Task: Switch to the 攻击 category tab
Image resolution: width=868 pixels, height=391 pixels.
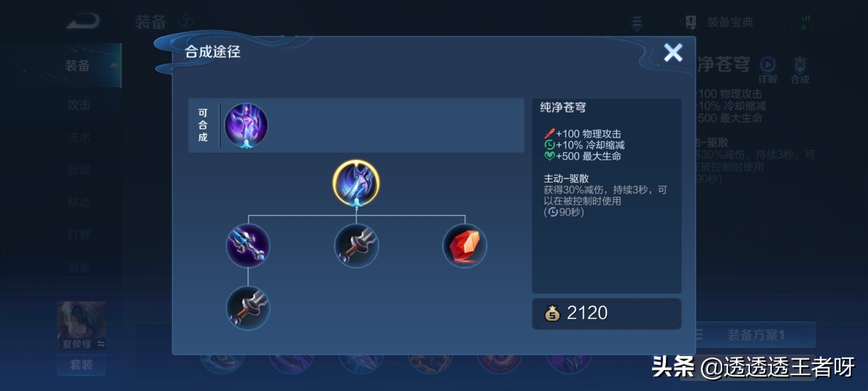Action: (79, 105)
